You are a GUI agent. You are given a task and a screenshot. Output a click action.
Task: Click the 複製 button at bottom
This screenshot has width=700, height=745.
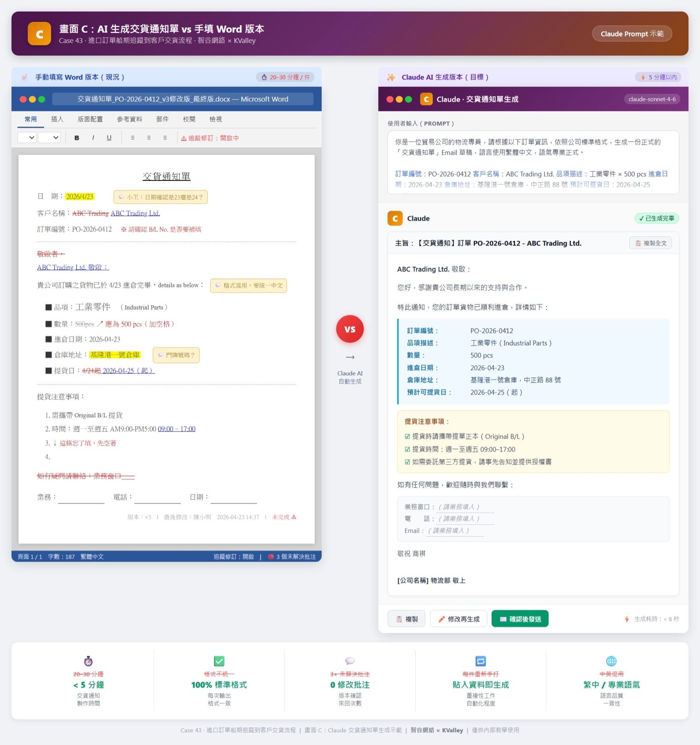406,619
